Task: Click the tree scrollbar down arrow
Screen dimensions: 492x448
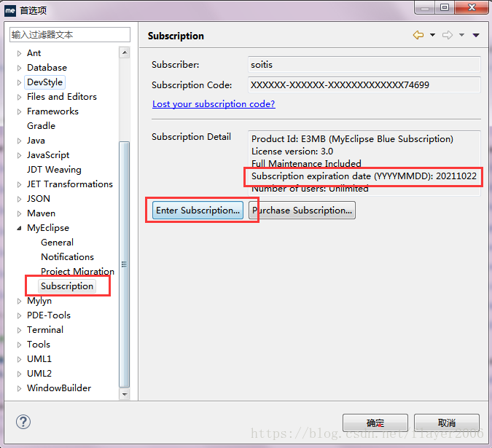Action: click(125, 394)
